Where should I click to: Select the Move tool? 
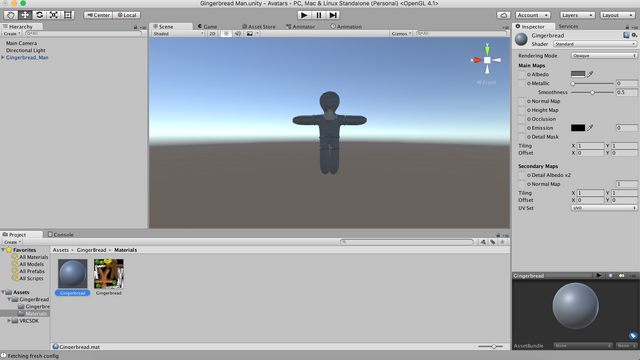[25, 15]
